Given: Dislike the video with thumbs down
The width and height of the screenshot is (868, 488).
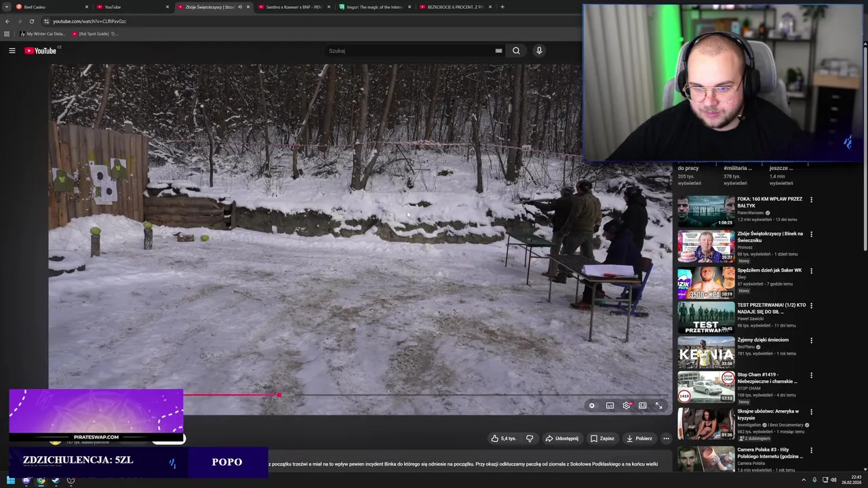Looking at the screenshot, I should point(530,439).
